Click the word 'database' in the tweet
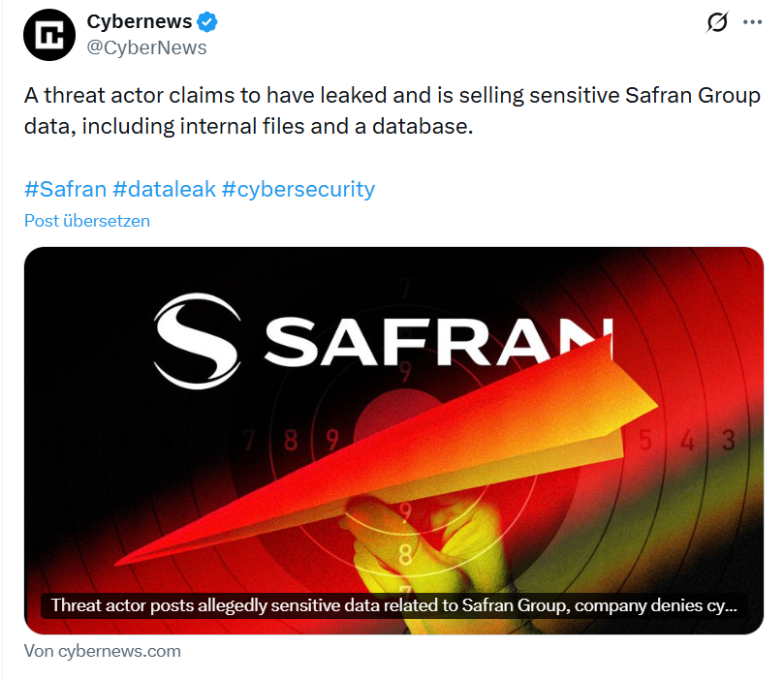Screen dimensions: 784x680 [427, 126]
